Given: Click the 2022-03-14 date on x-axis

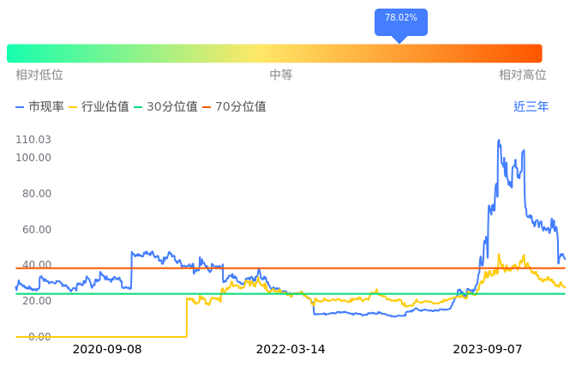Looking at the screenshot, I should [x=291, y=350].
